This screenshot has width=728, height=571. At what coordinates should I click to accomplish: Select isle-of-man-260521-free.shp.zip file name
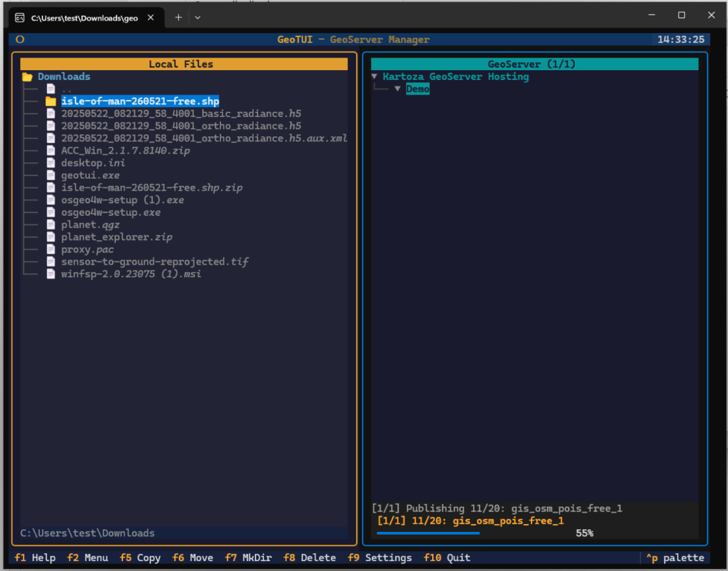click(x=152, y=187)
